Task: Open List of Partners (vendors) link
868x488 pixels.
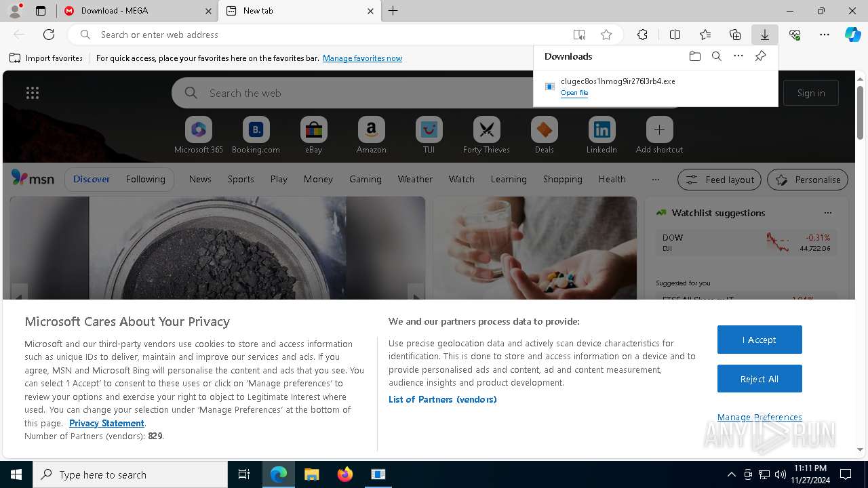Action: (443, 399)
